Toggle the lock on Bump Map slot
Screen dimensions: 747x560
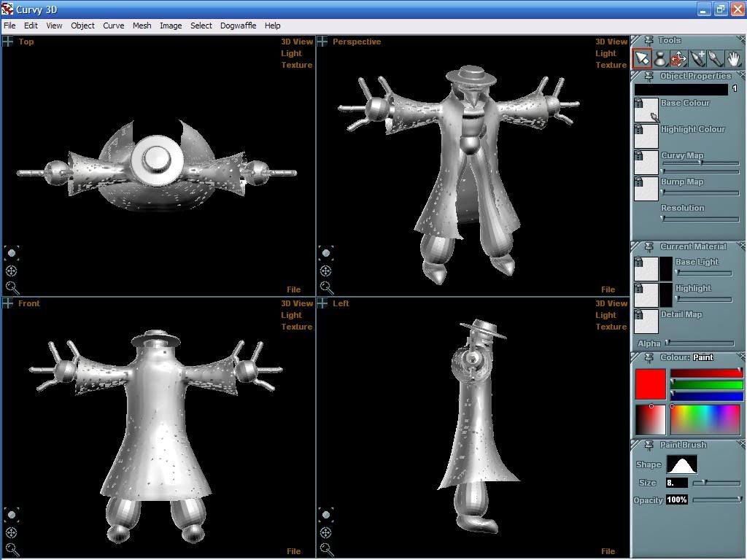coord(638,182)
